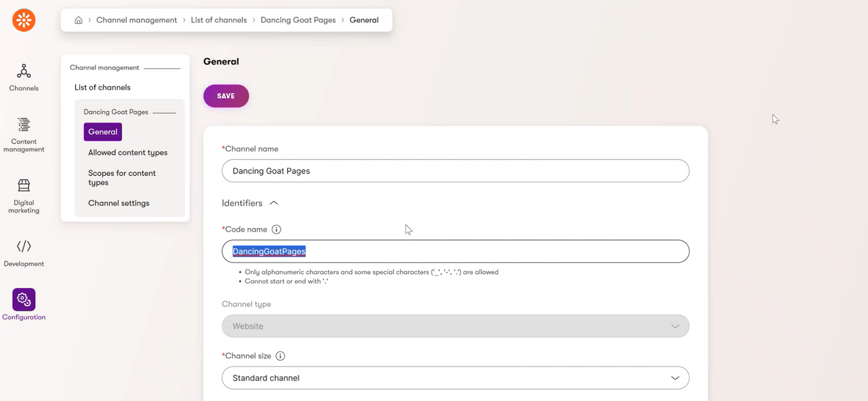Go to List of channels breadcrumb link
The image size is (868, 401).
219,20
